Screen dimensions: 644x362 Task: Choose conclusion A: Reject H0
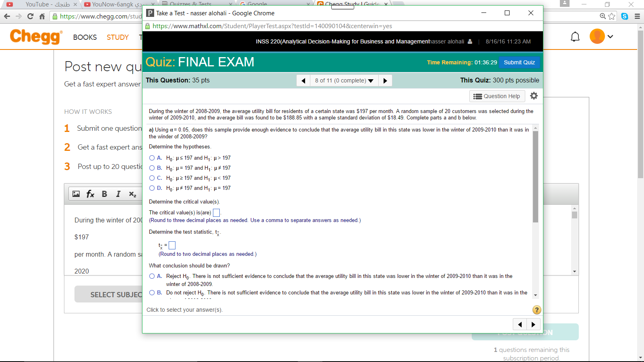(x=152, y=276)
